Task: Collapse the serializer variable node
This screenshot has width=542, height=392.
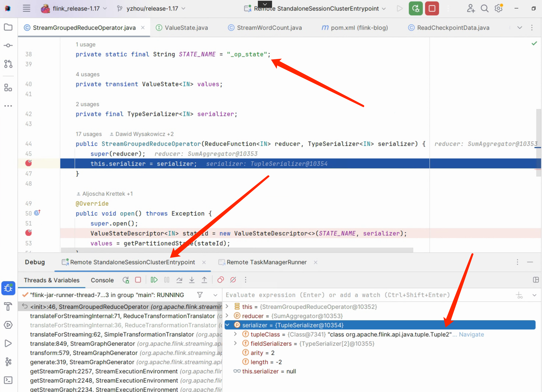Action: tap(227, 325)
